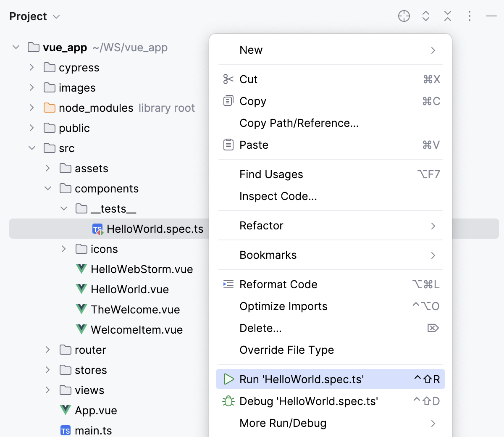The image size is (504, 437).
Task: Collapse the src folder
Action: click(31, 148)
